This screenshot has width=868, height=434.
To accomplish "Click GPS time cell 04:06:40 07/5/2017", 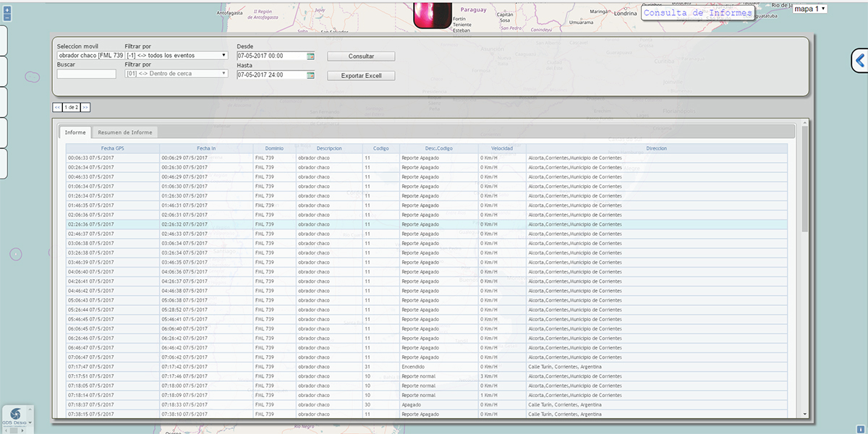I will tap(113, 272).
